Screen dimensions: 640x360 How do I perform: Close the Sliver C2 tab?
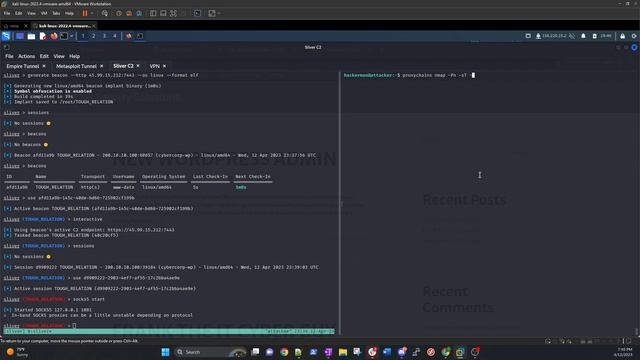tap(138, 66)
